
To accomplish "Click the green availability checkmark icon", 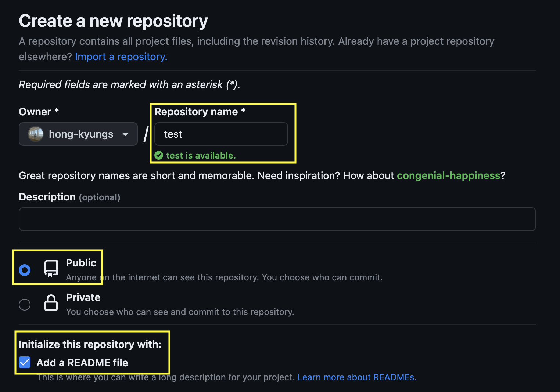I will (x=159, y=156).
